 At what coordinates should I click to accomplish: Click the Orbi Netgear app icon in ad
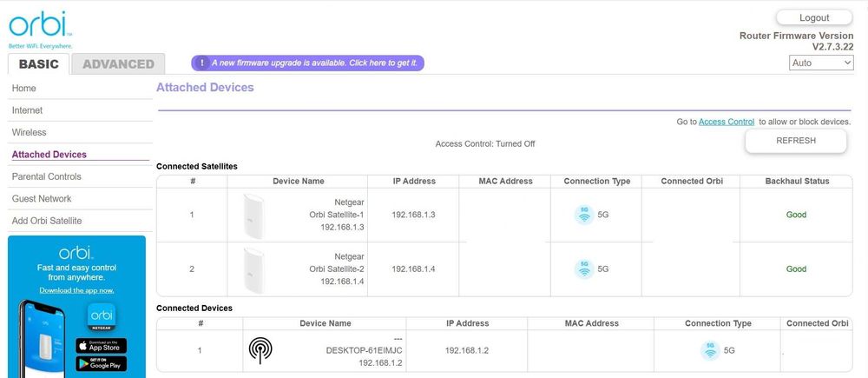pyautogui.click(x=102, y=317)
